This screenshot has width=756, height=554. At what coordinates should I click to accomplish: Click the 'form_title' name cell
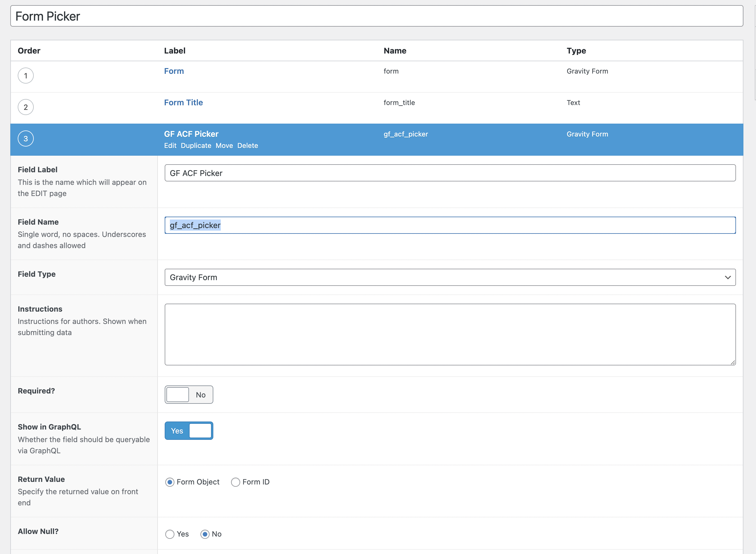click(399, 103)
